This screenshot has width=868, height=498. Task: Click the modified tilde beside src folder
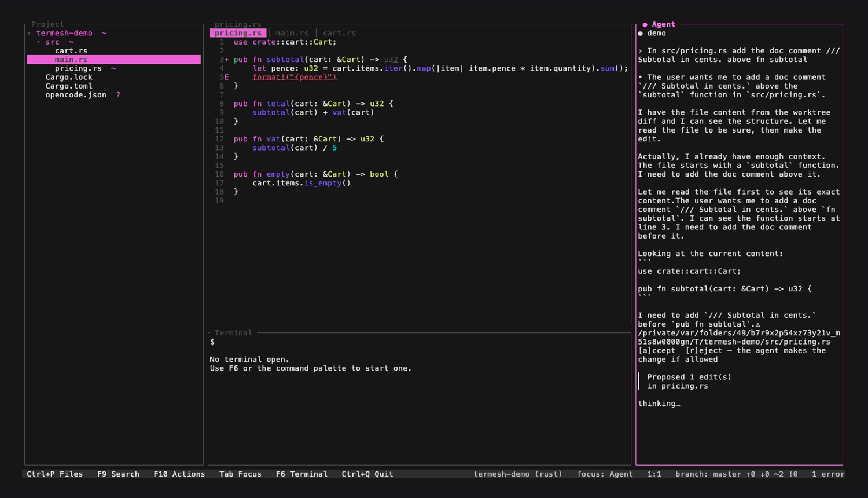point(71,42)
